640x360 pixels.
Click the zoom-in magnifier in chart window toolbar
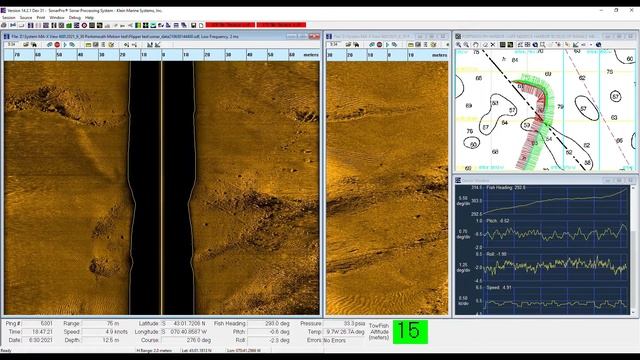[458, 44]
